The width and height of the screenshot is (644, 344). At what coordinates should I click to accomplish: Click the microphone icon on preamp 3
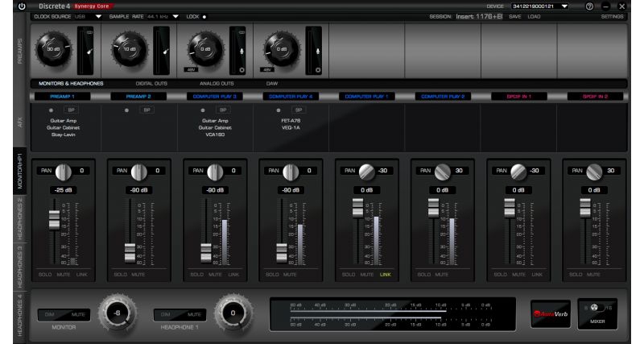tap(242, 52)
